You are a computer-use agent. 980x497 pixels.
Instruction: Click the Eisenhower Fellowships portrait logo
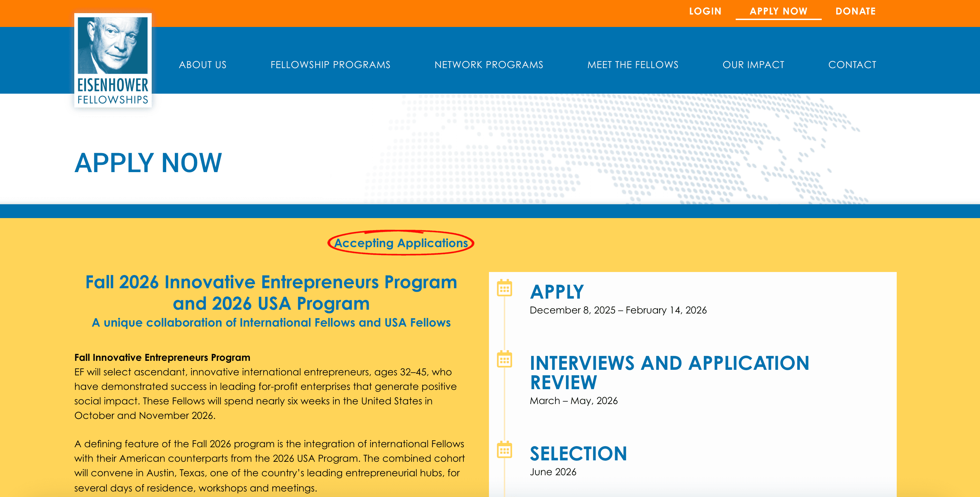tap(113, 61)
